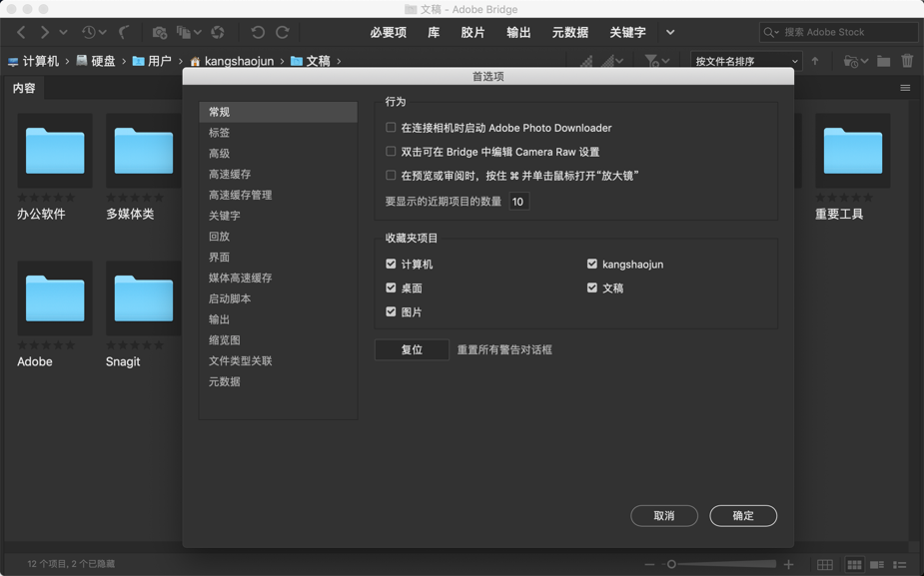Screen dimensions: 924x576
Task: Select the 办公软件 folder thumbnail
Action: point(55,151)
